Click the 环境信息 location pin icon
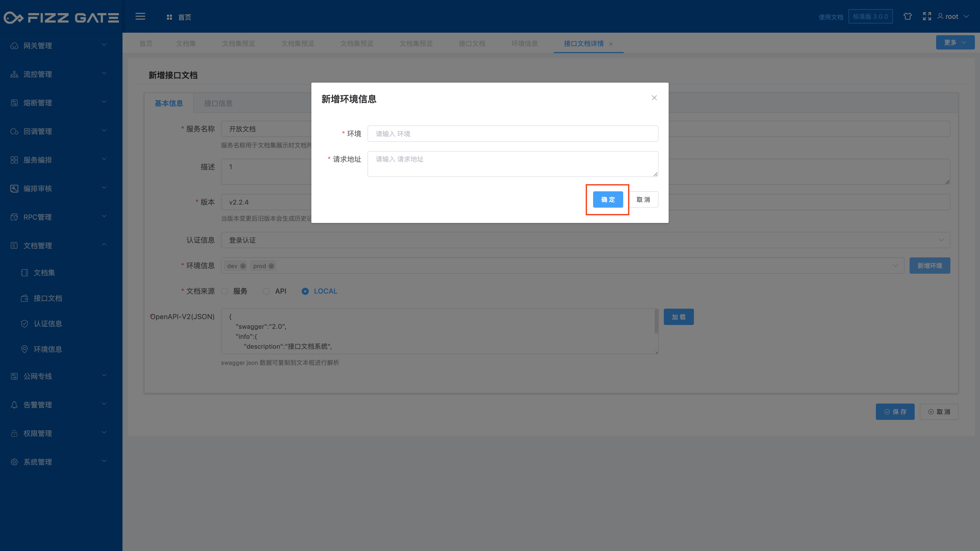 tap(24, 349)
